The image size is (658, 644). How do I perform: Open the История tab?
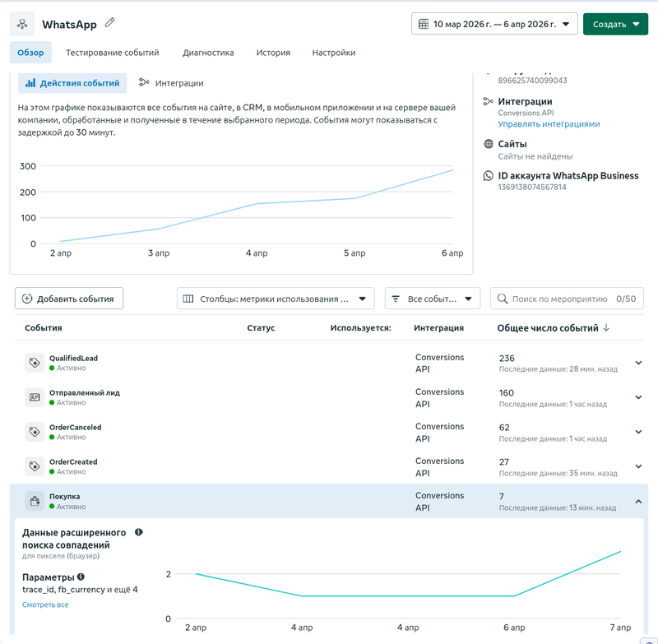pos(273,53)
